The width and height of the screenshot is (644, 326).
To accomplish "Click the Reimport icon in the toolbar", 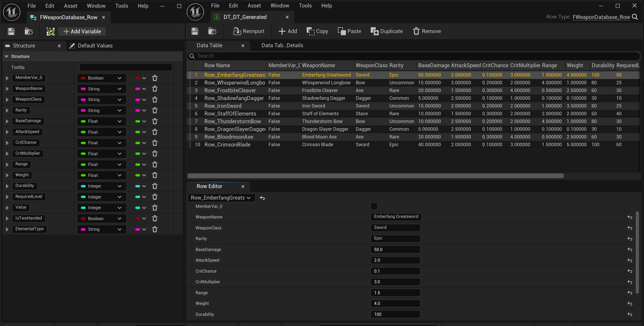I will click(236, 31).
